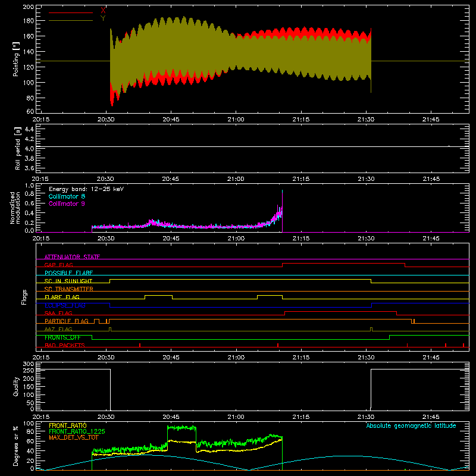The image size is (476, 476).
Task: Click the first BAD_PACKETS spike near 20:38
Action: point(140,345)
